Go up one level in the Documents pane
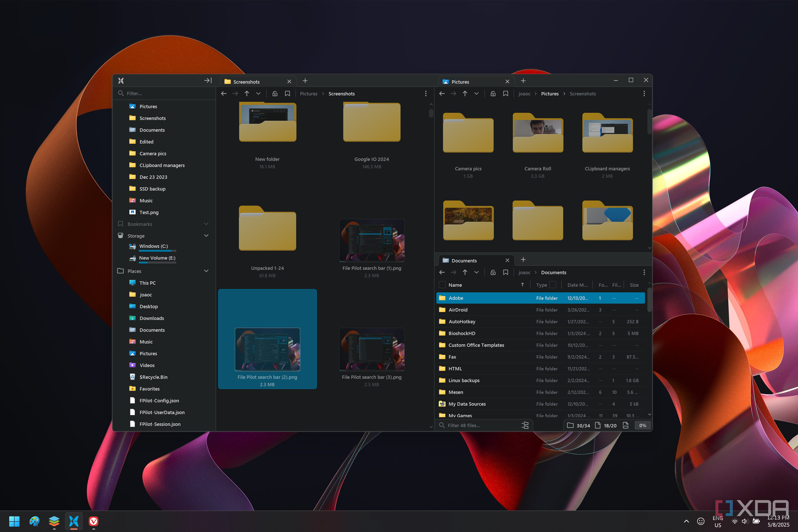This screenshot has width=798, height=532. (465, 272)
